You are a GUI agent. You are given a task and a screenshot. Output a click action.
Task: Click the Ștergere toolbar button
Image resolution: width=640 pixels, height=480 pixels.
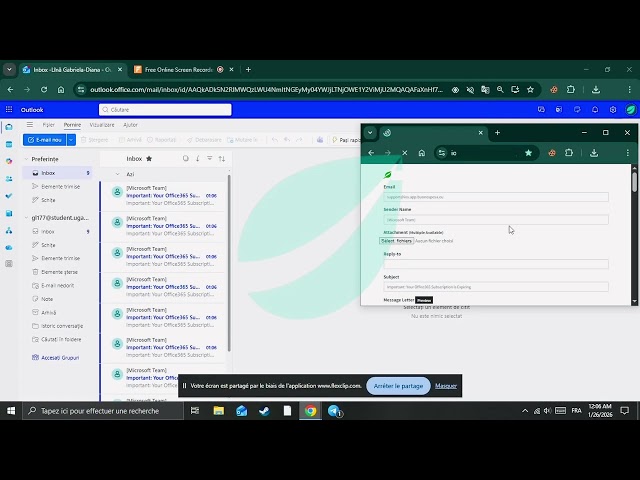point(95,140)
